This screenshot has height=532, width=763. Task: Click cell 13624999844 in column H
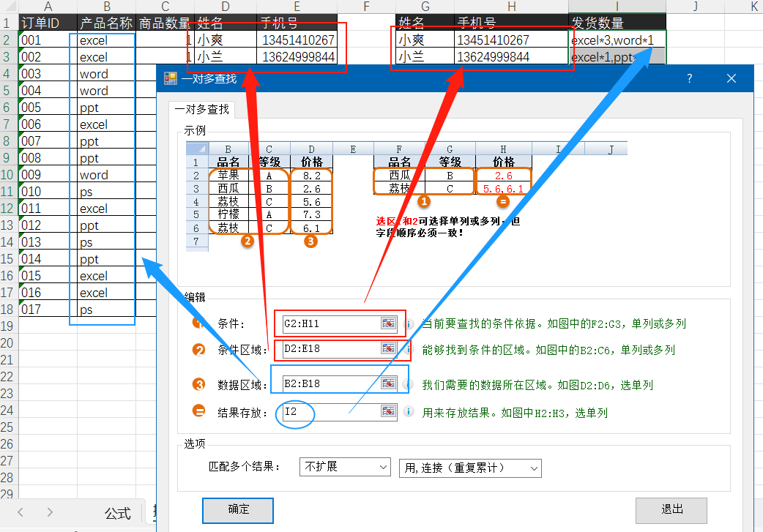pyautogui.click(x=511, y=57)
